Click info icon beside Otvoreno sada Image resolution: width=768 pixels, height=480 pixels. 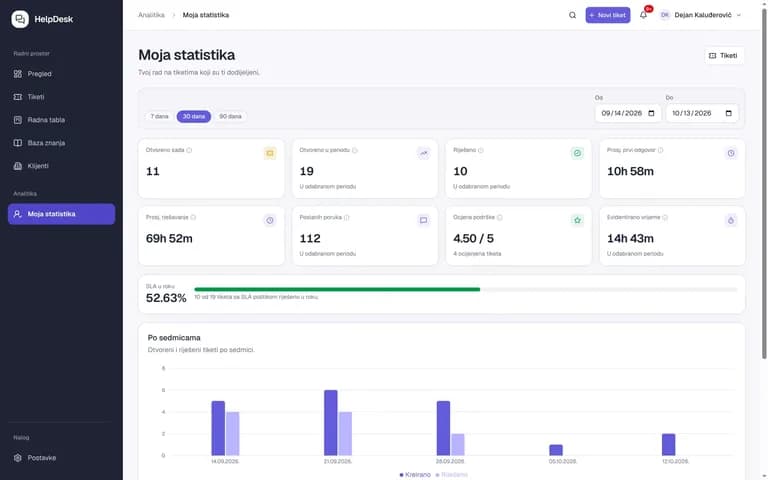(189, 150)
